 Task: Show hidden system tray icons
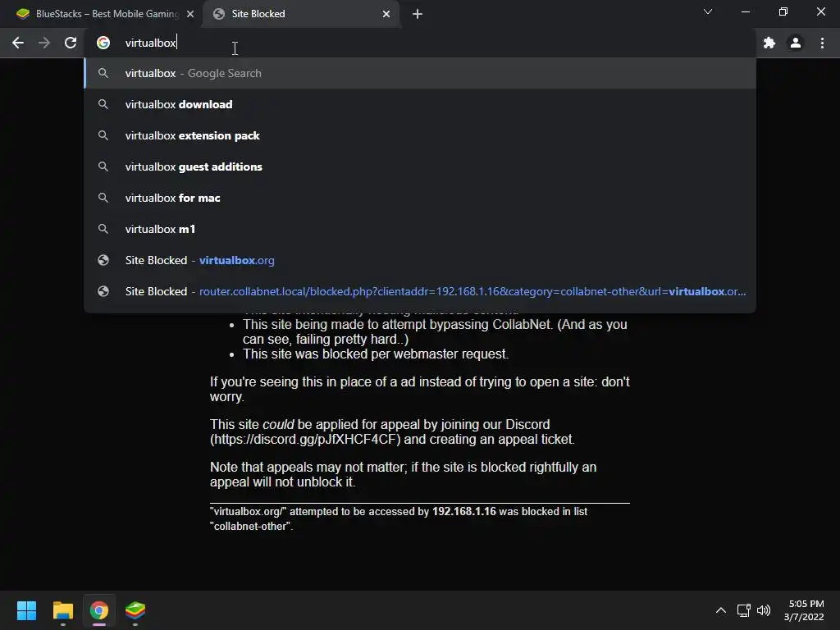tap(721, 610)
